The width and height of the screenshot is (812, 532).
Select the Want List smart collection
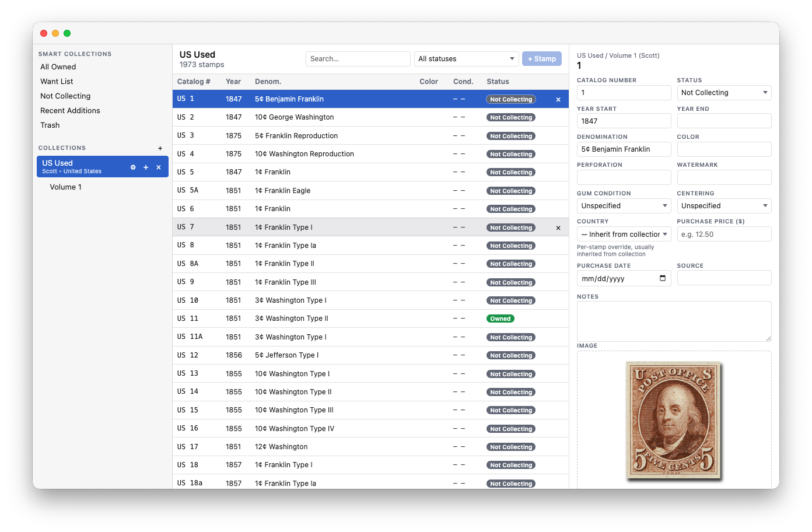point(57,81)
